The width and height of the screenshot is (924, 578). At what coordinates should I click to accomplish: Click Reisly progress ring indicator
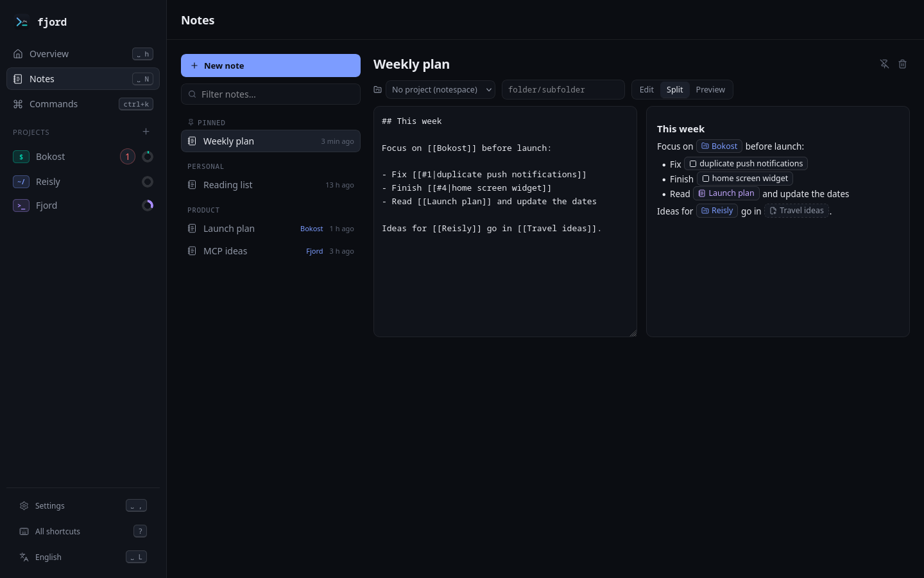148,182
